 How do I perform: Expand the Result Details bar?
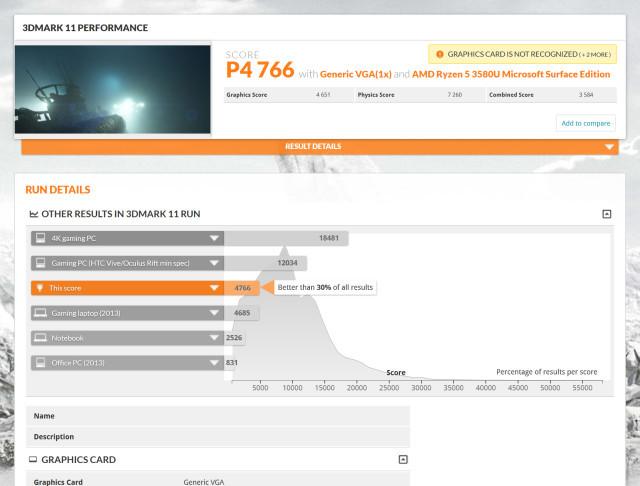pos(609,147)
